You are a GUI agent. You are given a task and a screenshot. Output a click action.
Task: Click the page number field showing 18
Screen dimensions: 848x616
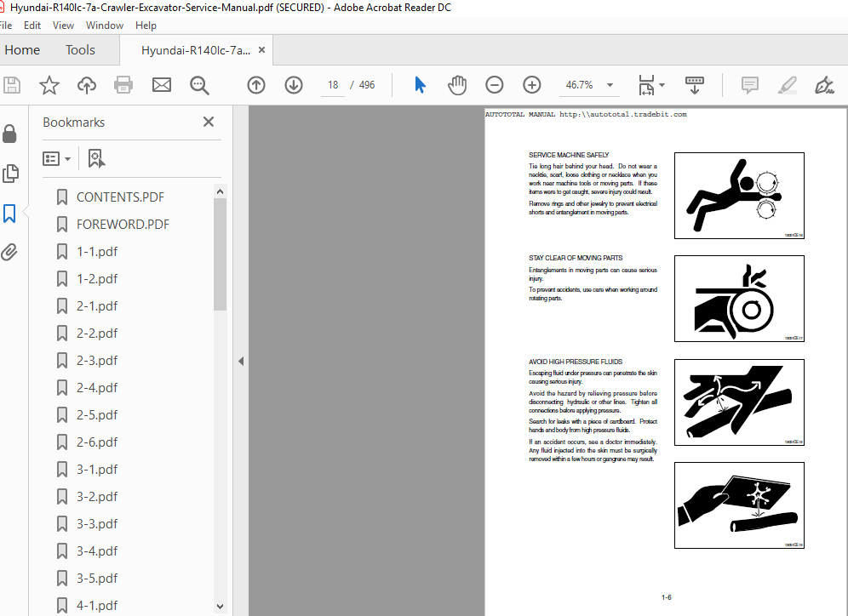tap(333, 85)
